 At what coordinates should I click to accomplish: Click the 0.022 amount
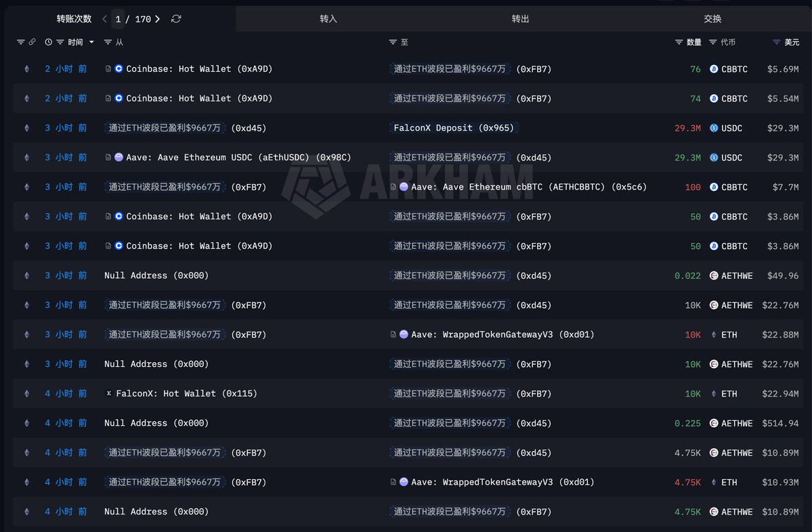click(x=687, y=275)
